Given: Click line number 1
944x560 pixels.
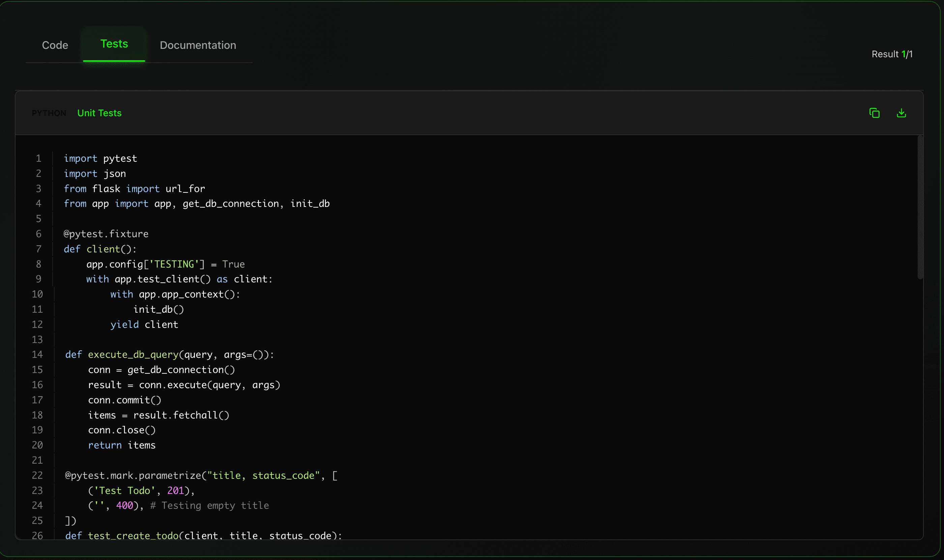Looking at the screenshot, I should [x=38, y=158].
